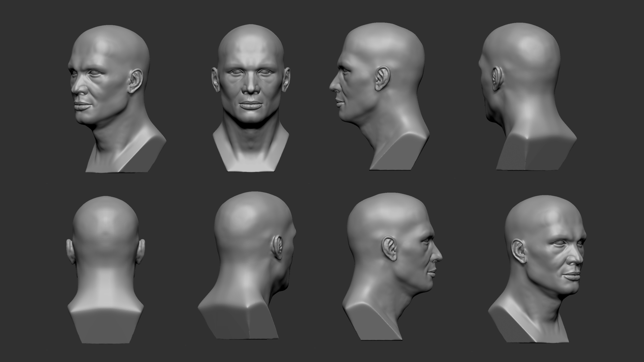Select the three-quarter front view facing right
This screenshot has height=362, width=644.
click(537, 269)
